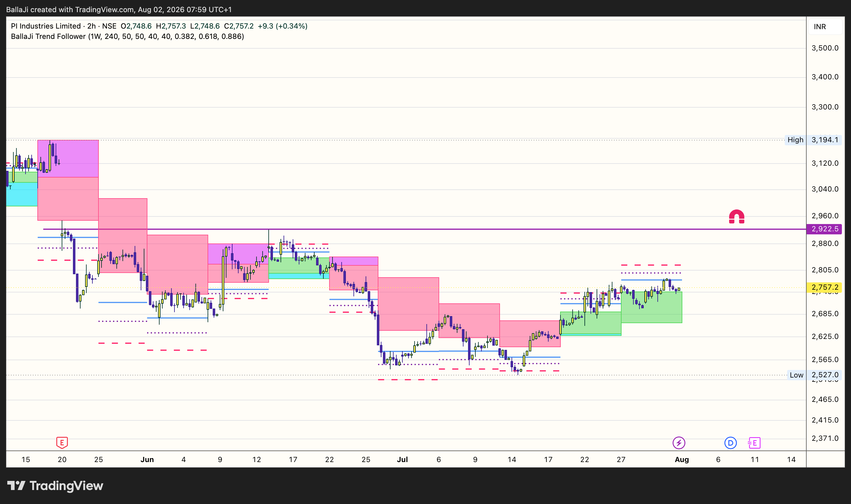The image size is (851, 504).
Task: Click the 2,625.0 price axis label
Action: click(x=825, y=337)
